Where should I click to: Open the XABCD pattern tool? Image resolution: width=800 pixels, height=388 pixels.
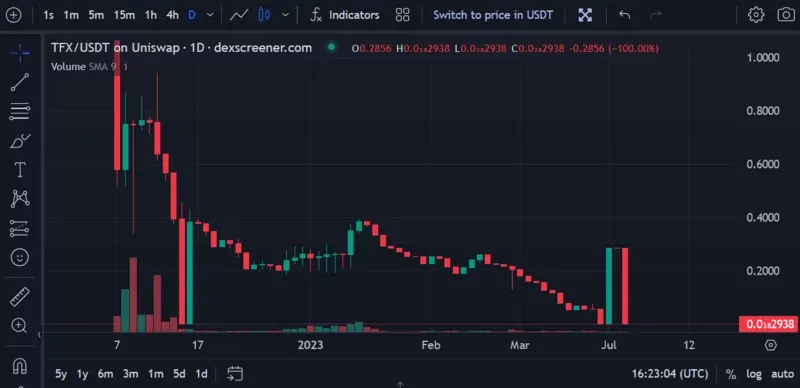(20, 199)
